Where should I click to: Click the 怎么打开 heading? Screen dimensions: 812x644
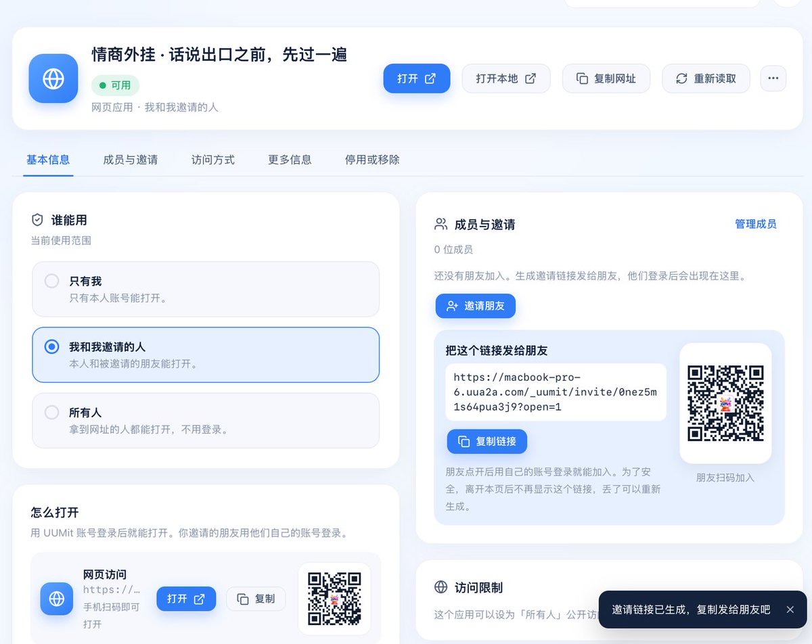(x=55, y=512)
